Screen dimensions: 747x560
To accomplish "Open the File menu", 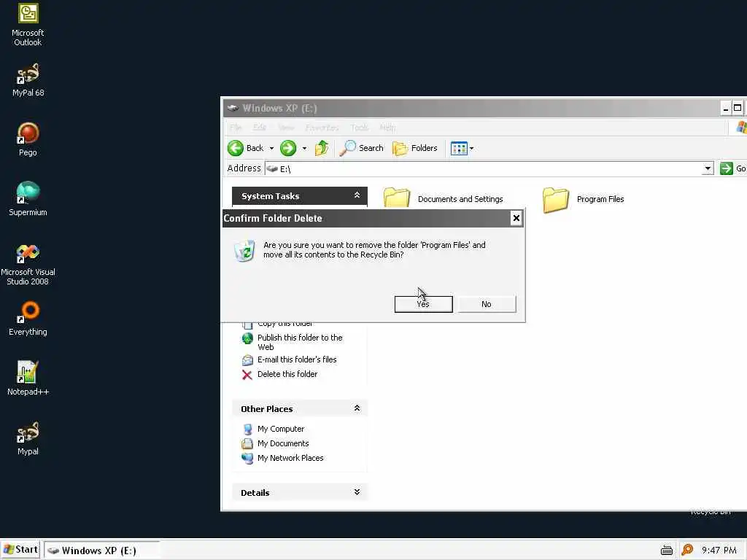I will click(x=236, y=128).
